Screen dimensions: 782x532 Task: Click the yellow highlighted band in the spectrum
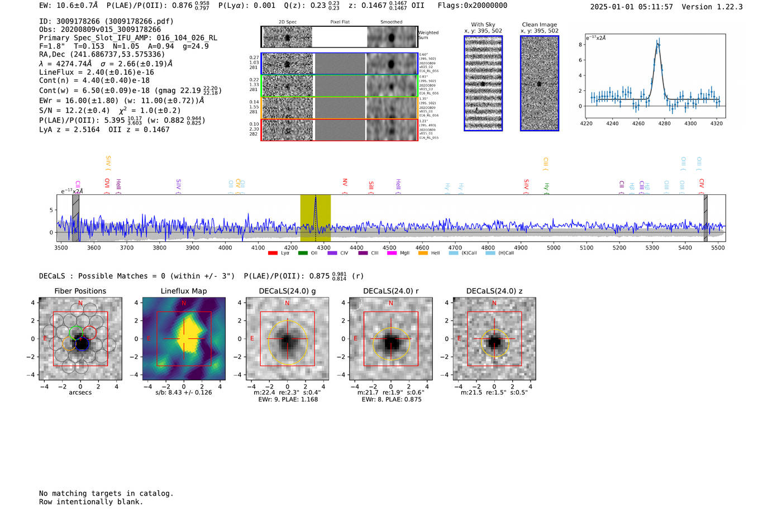pos(316,218)
